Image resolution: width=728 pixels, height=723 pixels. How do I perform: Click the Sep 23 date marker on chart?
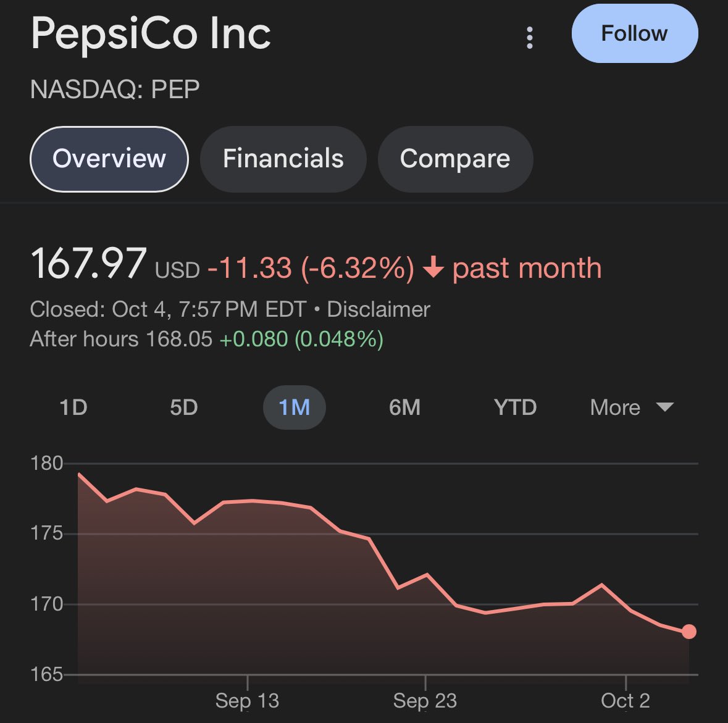(425, 701)
